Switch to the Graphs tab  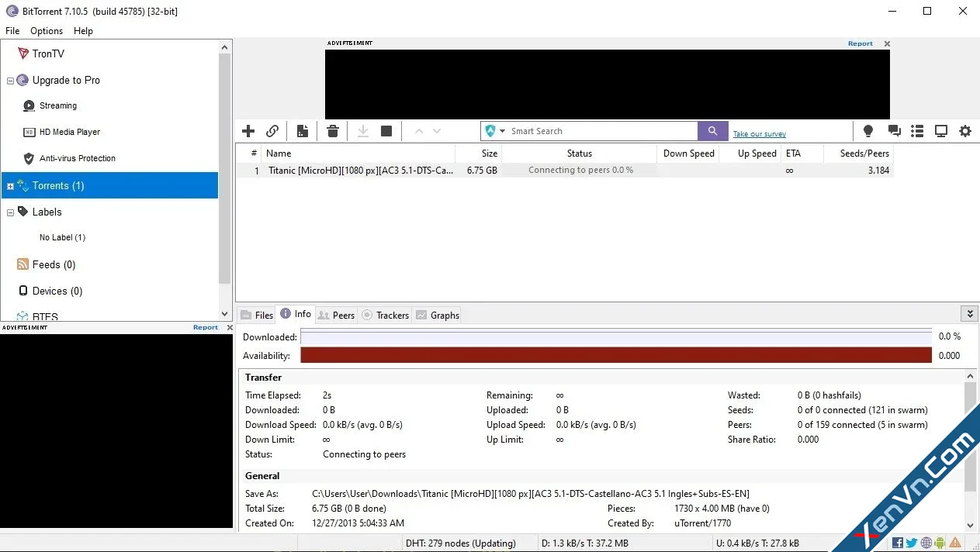tap(438, 315)
